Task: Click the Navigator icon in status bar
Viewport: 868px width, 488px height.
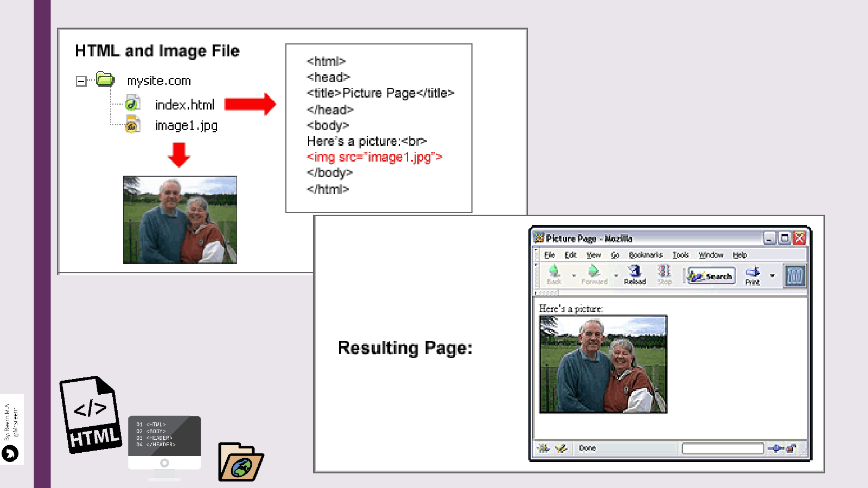Action: coord(543,448)
